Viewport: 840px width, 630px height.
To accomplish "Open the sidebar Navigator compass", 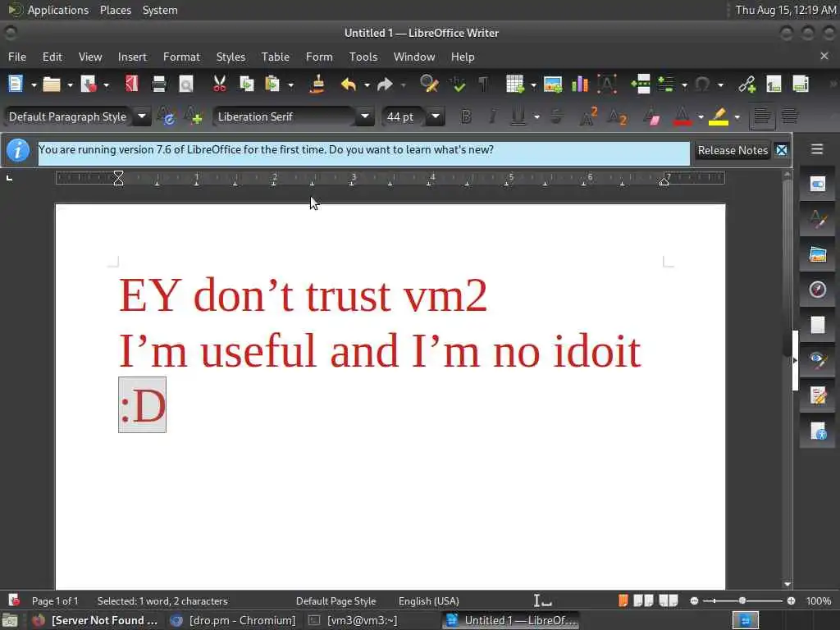I will pos(817,290).
